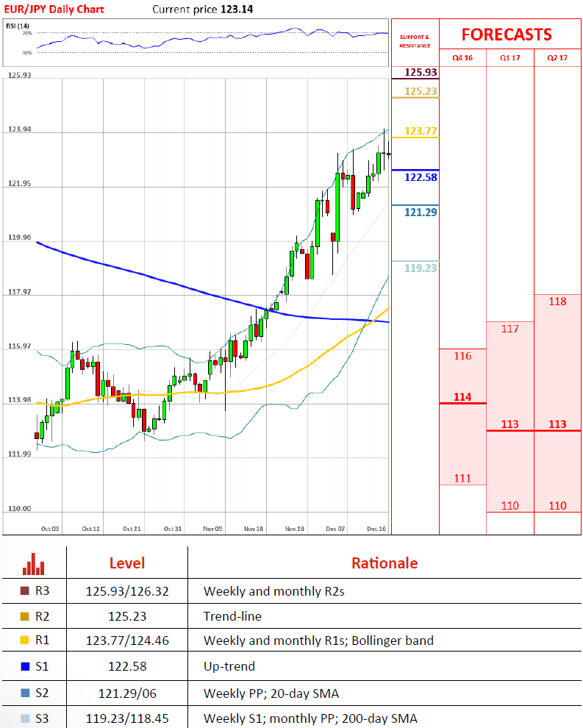Select the R2 gold color swatch
This screenshot has height=728, width=583.
coord(25,616)
